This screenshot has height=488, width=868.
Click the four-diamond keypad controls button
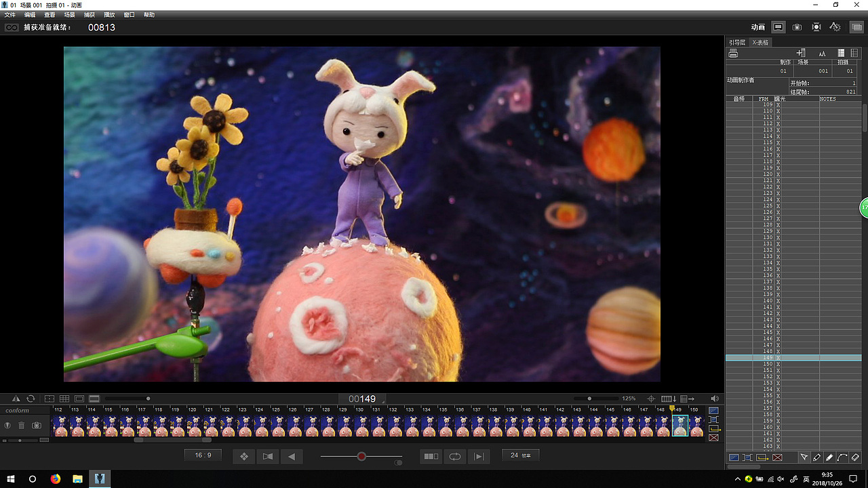click(x=243, y=457)
